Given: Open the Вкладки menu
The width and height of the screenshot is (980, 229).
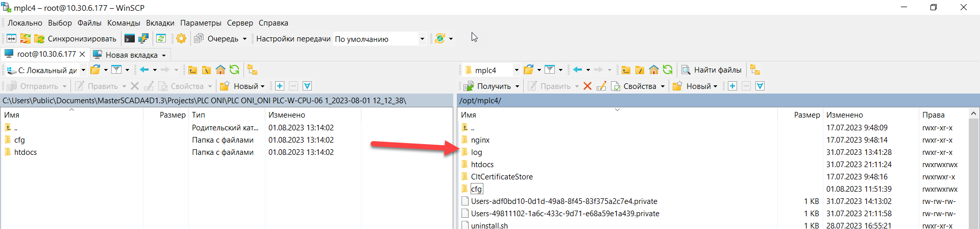Looking at the screenshot, I should pos(160,23).
